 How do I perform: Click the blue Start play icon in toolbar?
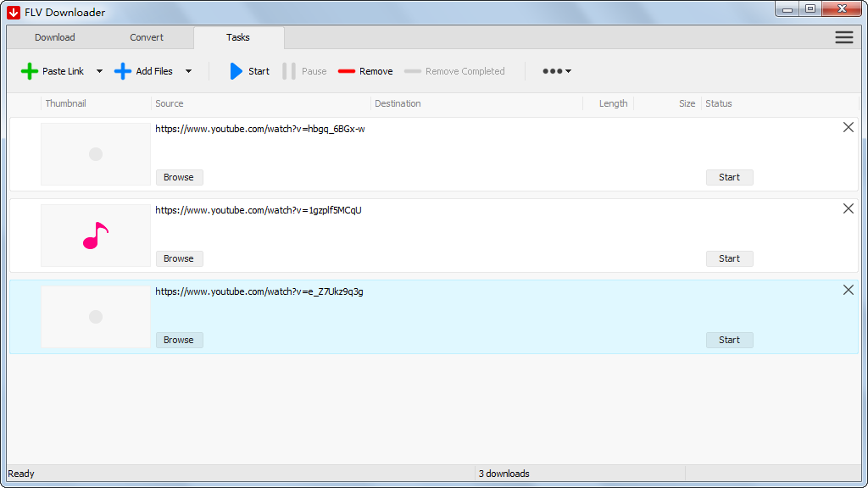pyautogui.click(x=236, y=71)
